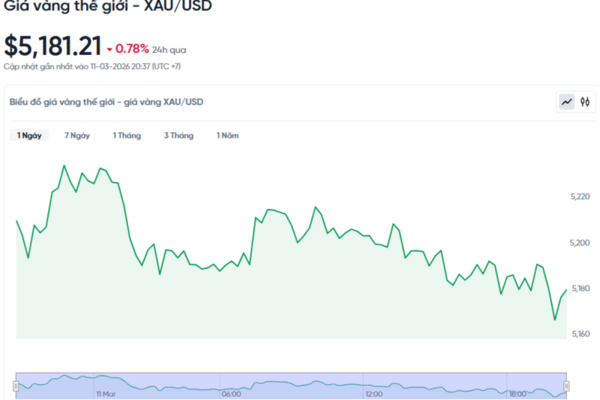The image size is (600, 400).
Task: Switch to the candlestick chart icon
Action: (585, 101)
